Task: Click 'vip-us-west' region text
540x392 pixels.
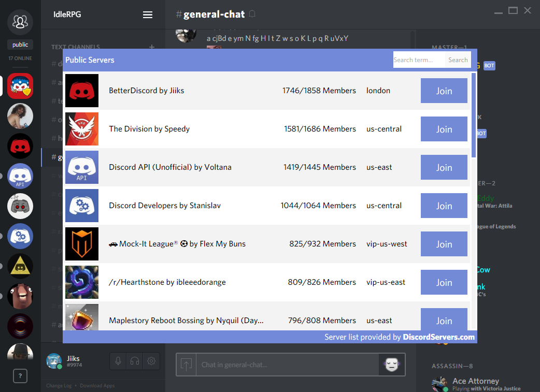Action: click(x=387, y=244)
